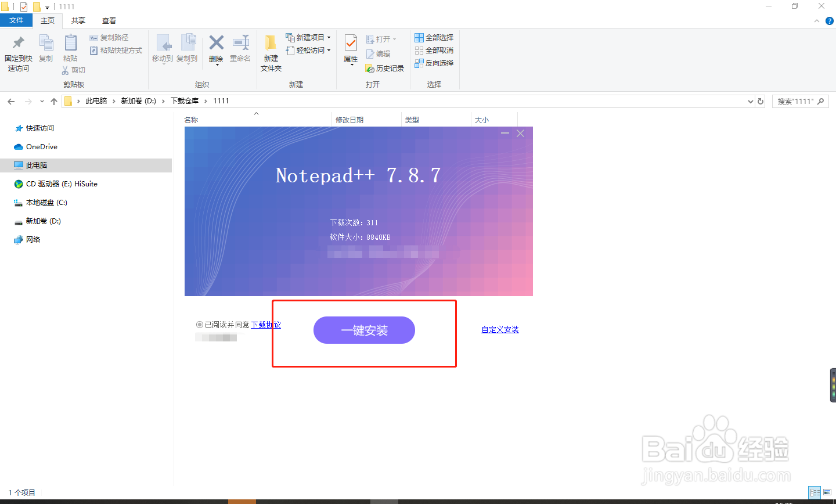Viewport: 836px width, 504px height.
Task: Click 1111 folder in the address breadcrumb
Action: tap(221, 101)
